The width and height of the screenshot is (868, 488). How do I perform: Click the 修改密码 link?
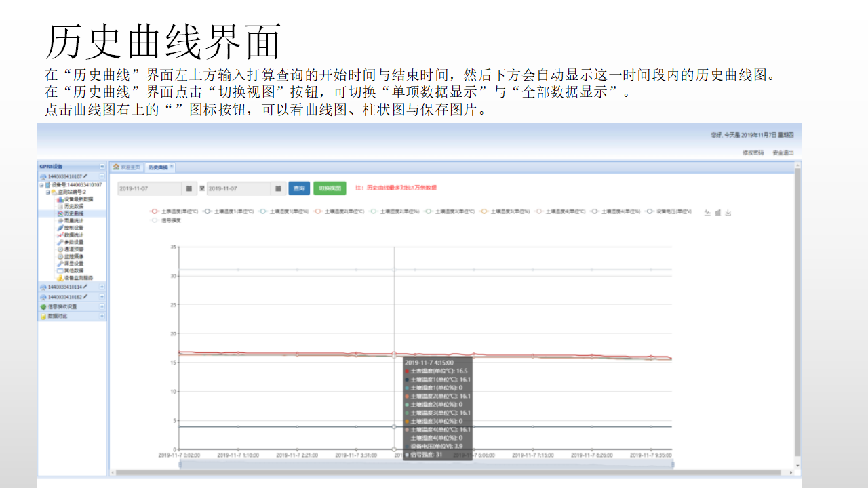coord(753,152)
